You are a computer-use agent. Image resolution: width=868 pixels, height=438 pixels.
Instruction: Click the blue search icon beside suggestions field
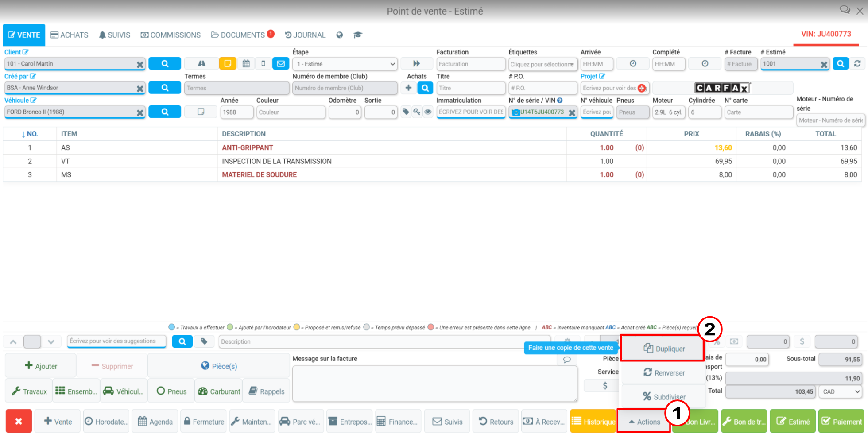coord(182,341)
